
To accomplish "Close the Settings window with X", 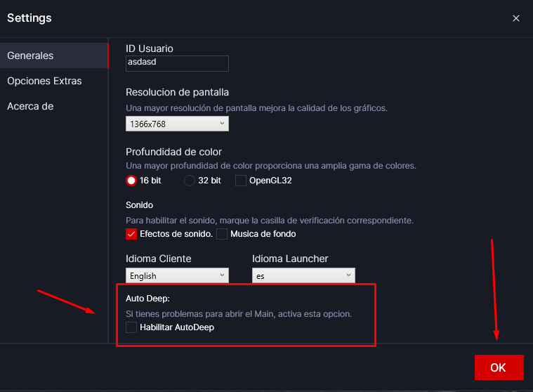I will 516,18.
